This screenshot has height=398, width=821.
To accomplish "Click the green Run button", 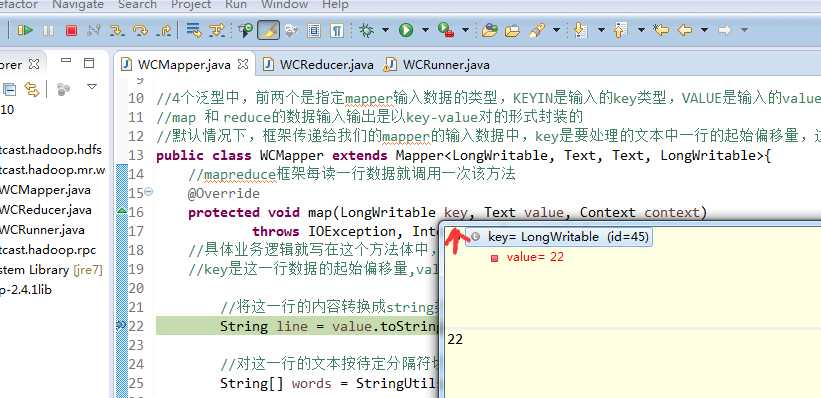I will (405, 30).
